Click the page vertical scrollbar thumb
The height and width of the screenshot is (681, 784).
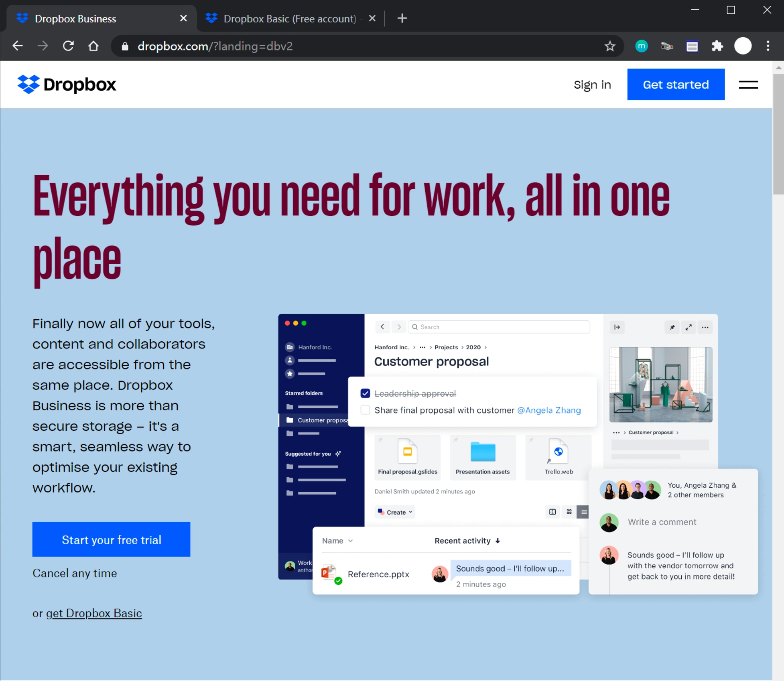click(x=778, y=134)
